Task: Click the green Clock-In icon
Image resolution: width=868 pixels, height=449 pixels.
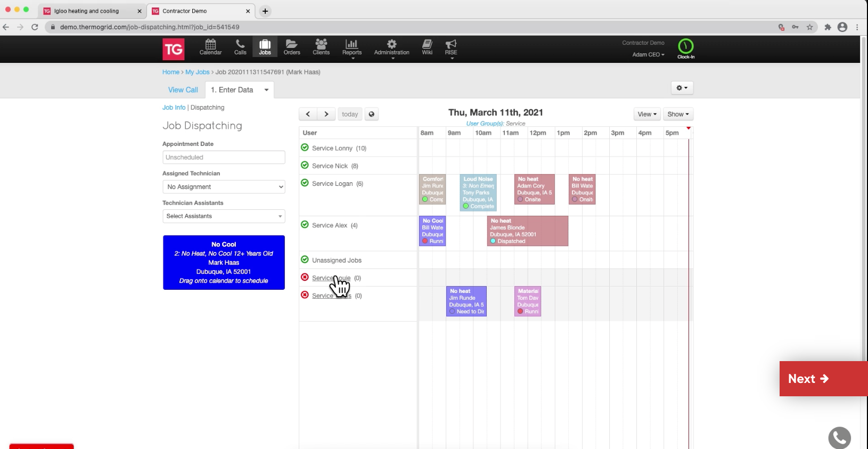Action: (x=686, y=48)
